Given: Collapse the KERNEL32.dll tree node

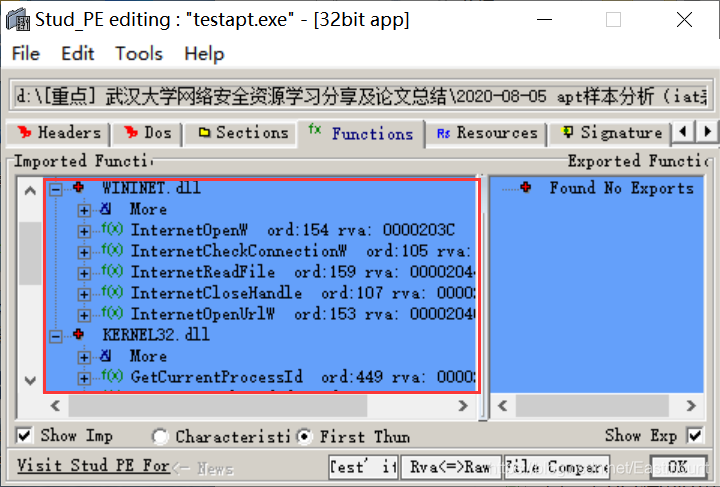Looking at the screenshot, I should [56, 336].
